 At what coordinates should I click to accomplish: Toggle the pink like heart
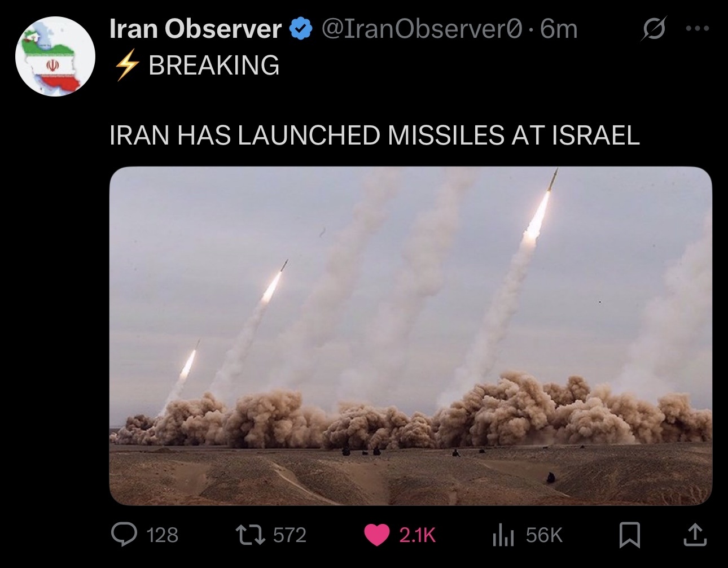click(x=377, y=535)
